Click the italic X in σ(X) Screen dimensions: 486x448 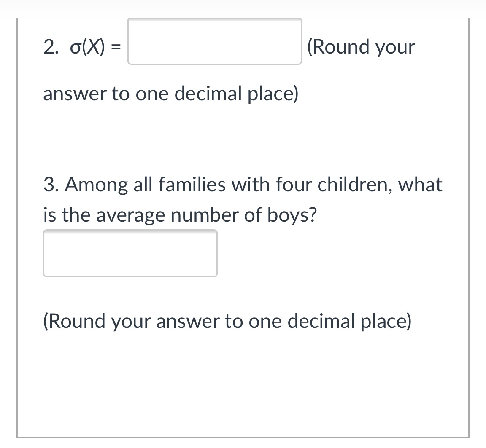pyautogui.click(x=93, y=47)
